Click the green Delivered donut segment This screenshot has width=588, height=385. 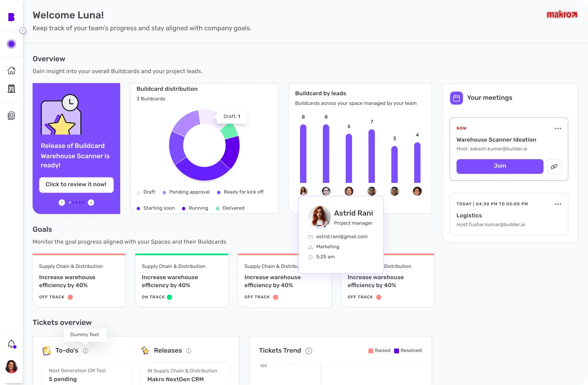click(230, 132)
